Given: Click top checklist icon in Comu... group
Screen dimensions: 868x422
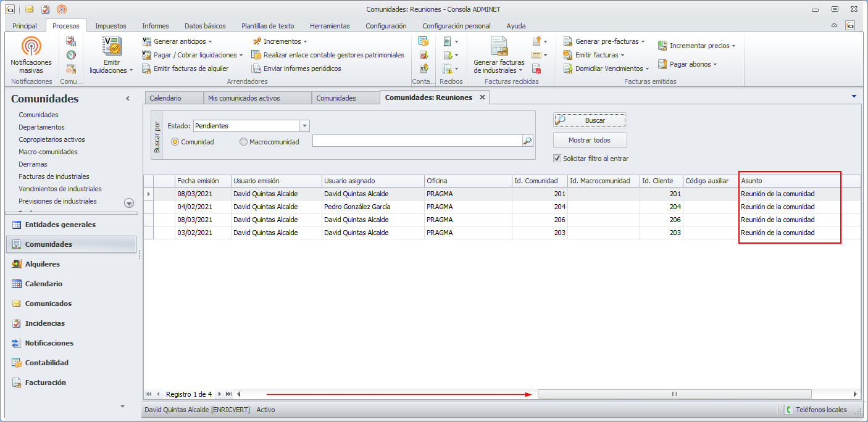Looking at the screenshot, I should (x=71, y=41).
